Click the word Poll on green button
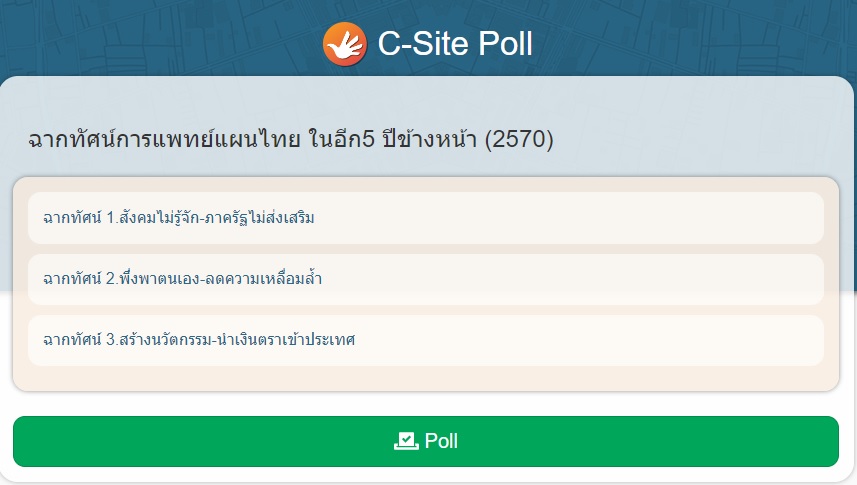The image size is (857, 485). click(x=441, y=441)
